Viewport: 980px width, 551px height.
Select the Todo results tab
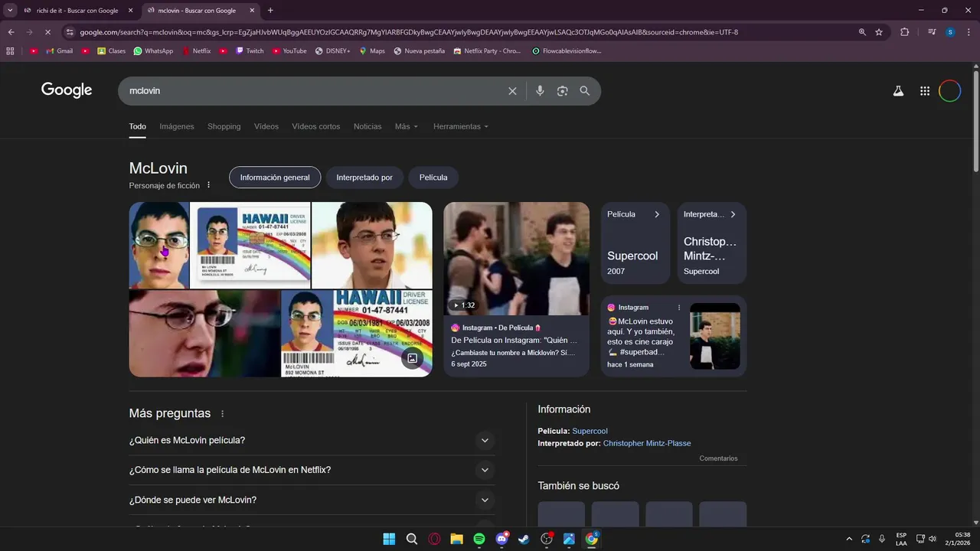(x=137, y=126)
